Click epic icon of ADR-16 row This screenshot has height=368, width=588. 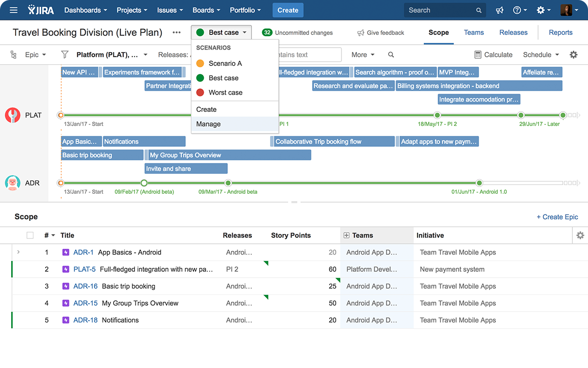coord(66,286)
